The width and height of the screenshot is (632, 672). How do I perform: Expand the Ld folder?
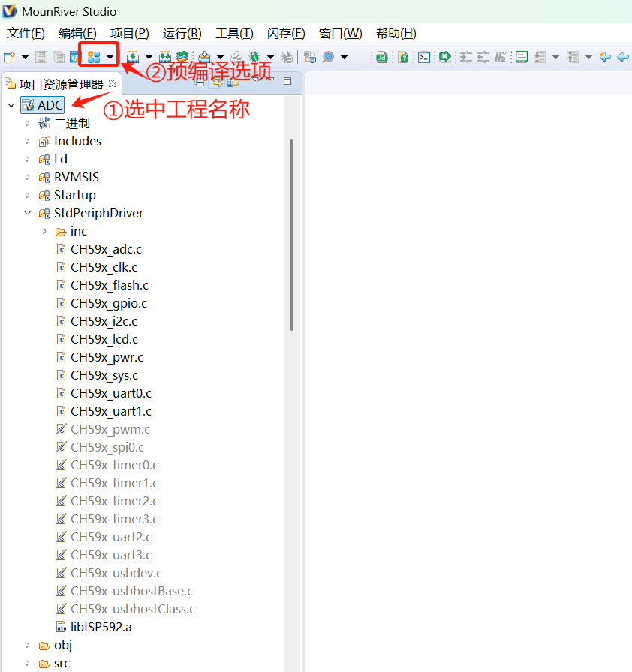28,159
